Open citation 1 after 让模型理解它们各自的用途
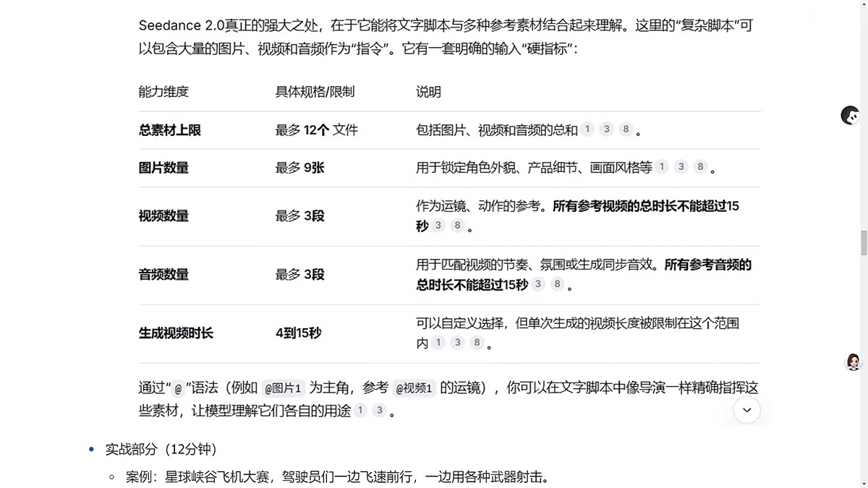Viewport: 868px width, 488px height. pos(360,411)
